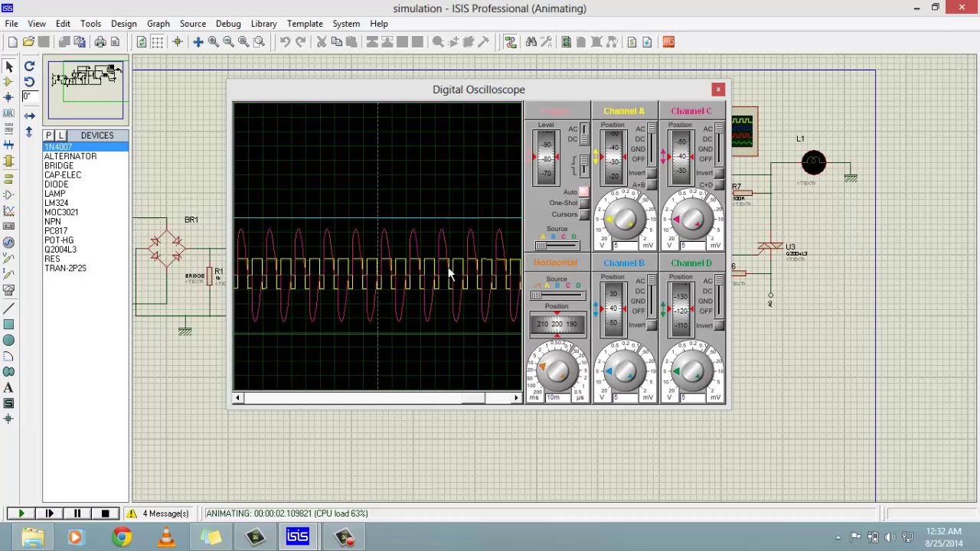Toggle Channel A Invert button
This screenshot has height=551, width=980.
652,173
